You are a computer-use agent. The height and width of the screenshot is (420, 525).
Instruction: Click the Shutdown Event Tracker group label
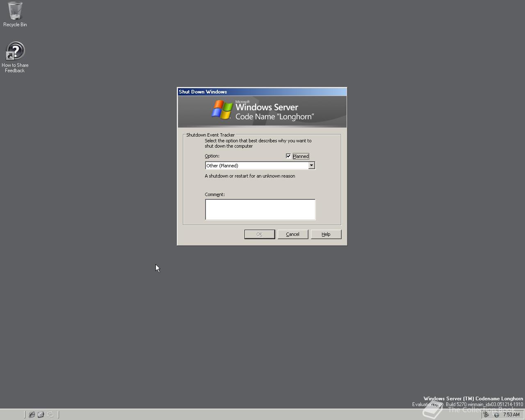(x=210, y=135)
